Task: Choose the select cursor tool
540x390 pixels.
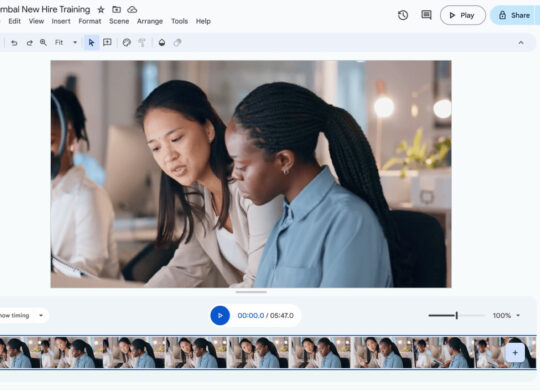Action: [91, 42]
